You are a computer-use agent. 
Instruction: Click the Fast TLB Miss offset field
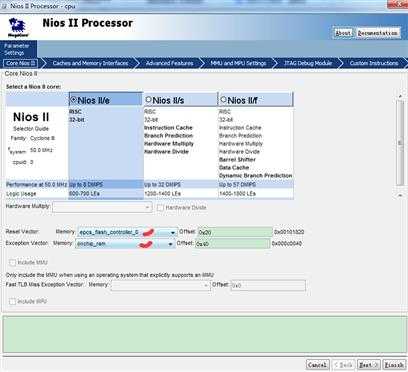[x=268, y=285]
